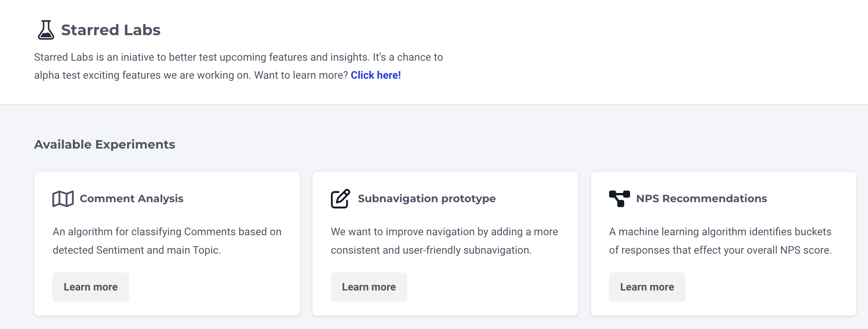Click the NPS Recommendations diagram icon
Screen dimensions: 868x329
[x=619, y=199]
